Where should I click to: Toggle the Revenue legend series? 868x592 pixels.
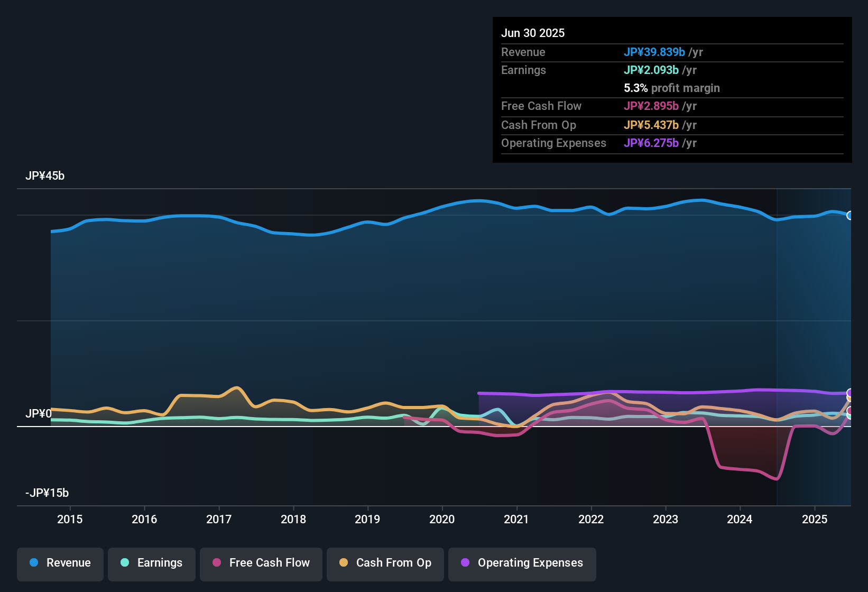(x=60, y=564)
